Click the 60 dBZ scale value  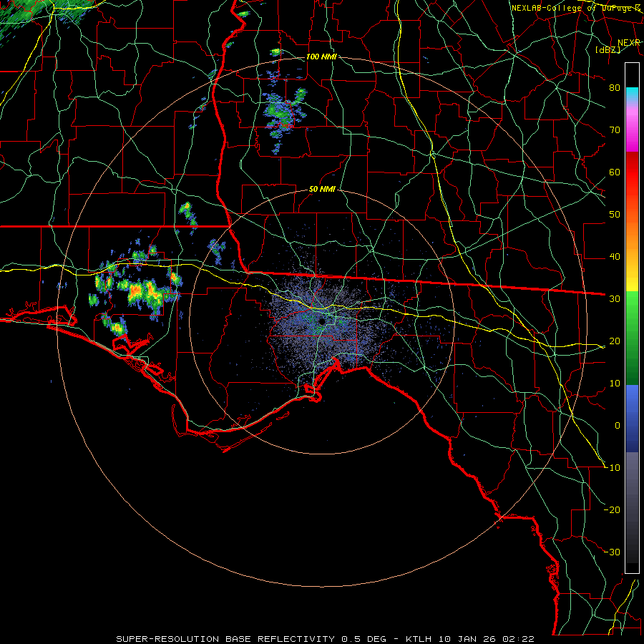pyautogui.click(x=615, y=172)
